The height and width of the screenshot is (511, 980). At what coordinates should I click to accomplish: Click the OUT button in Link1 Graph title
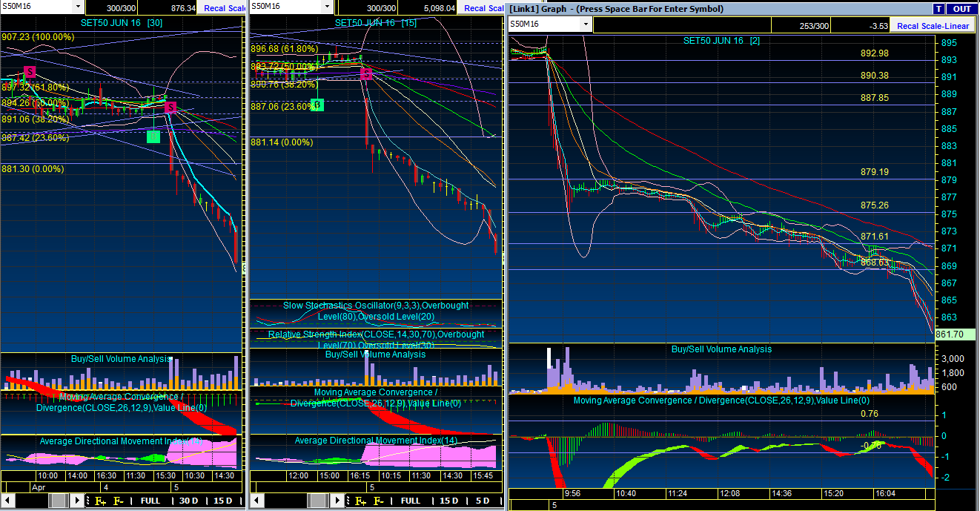click(x=961, y=9)
